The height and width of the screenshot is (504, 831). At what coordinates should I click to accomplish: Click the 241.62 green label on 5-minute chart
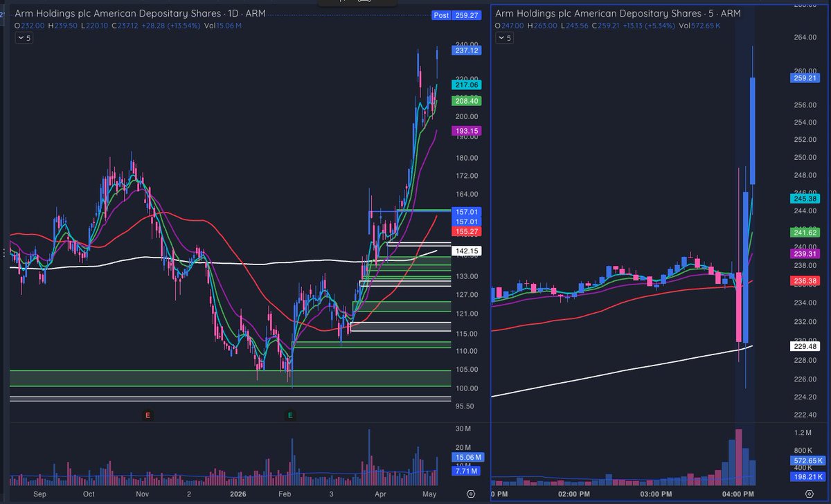click(x=804, y=233)
